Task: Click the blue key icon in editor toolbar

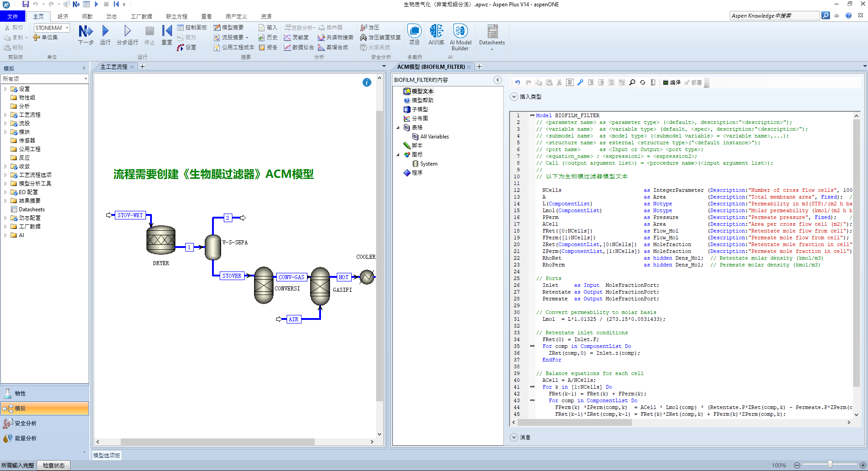Action: [x=580, y=82]
